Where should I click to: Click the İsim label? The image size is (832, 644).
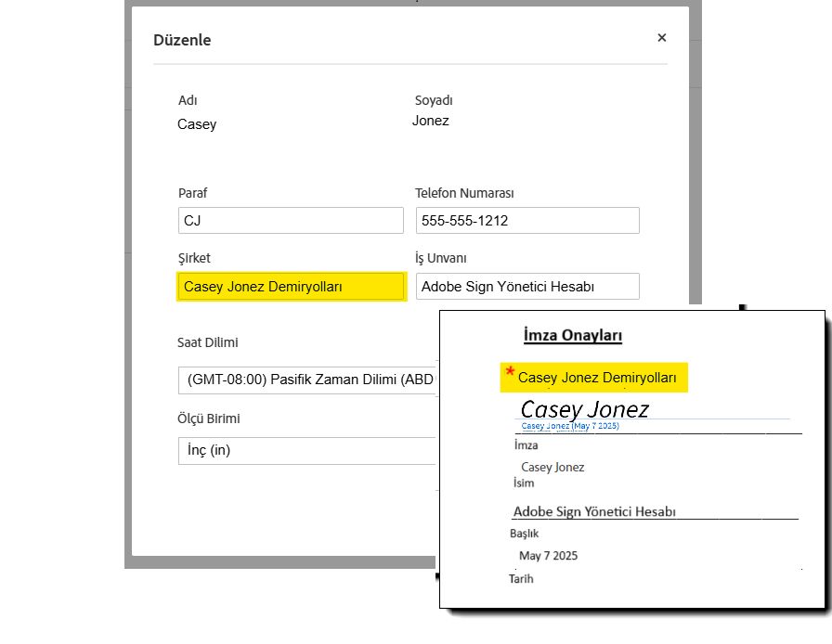524,483
